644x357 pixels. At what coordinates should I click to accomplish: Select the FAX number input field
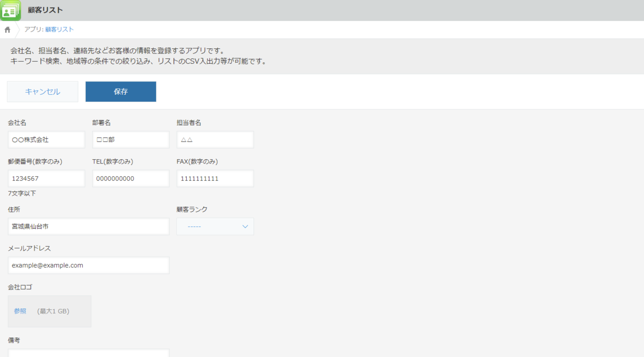click(215, 178)
